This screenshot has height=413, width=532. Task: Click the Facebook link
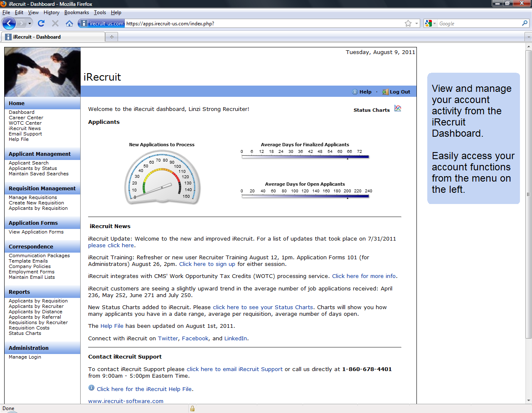[x=195, y=338]
